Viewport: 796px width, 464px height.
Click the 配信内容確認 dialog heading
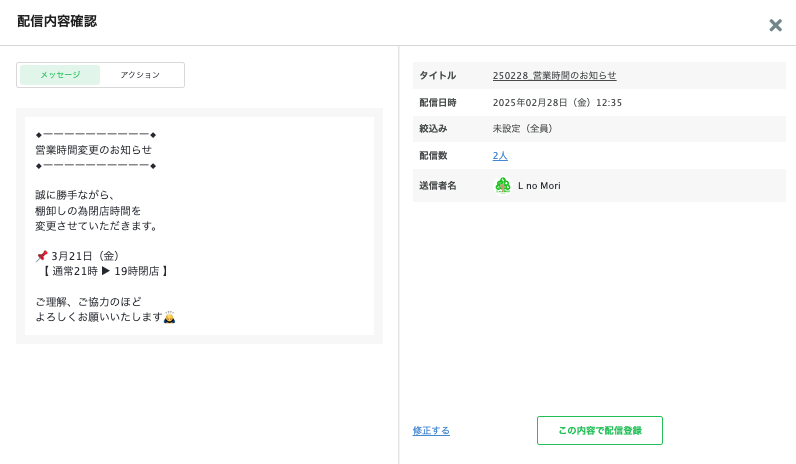point(57,21)
